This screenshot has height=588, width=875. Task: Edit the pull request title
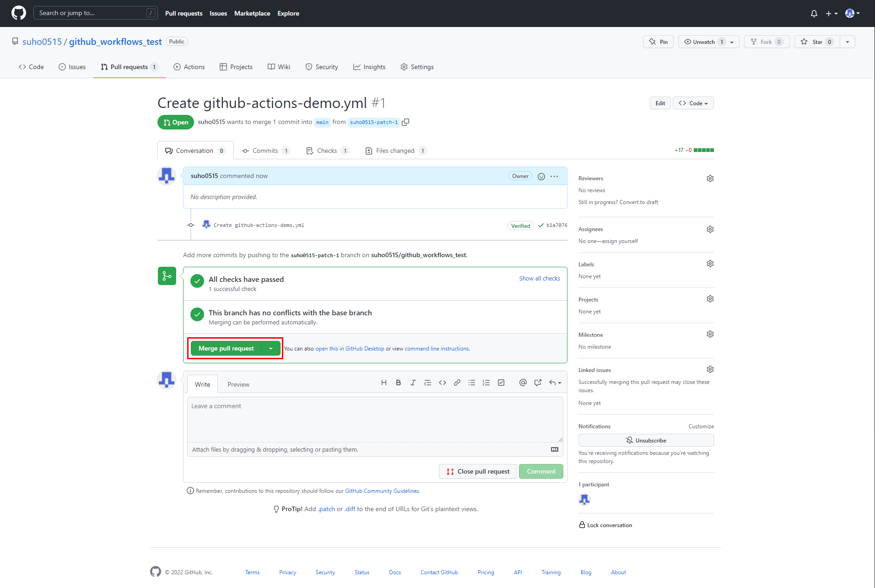(x=660, y=103)
